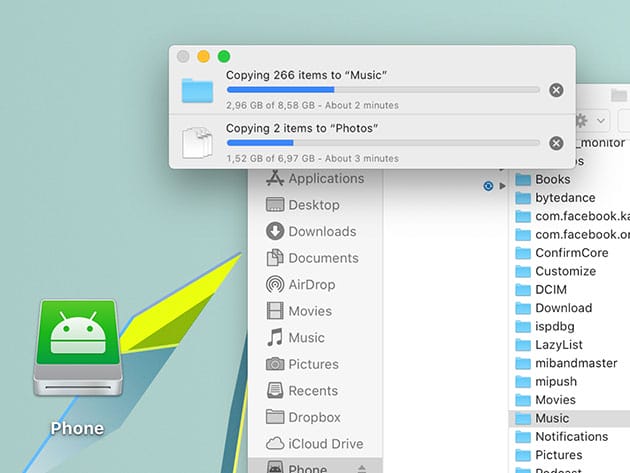The image size is (630, 473).
Task: Click the sync status icon beside the disclosure arrow
Action: click(488, 185)
